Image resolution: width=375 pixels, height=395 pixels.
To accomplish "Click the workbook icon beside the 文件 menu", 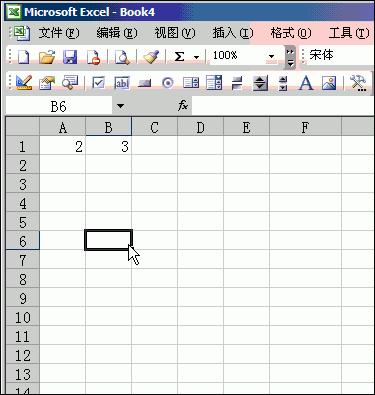I will point(22,33).
